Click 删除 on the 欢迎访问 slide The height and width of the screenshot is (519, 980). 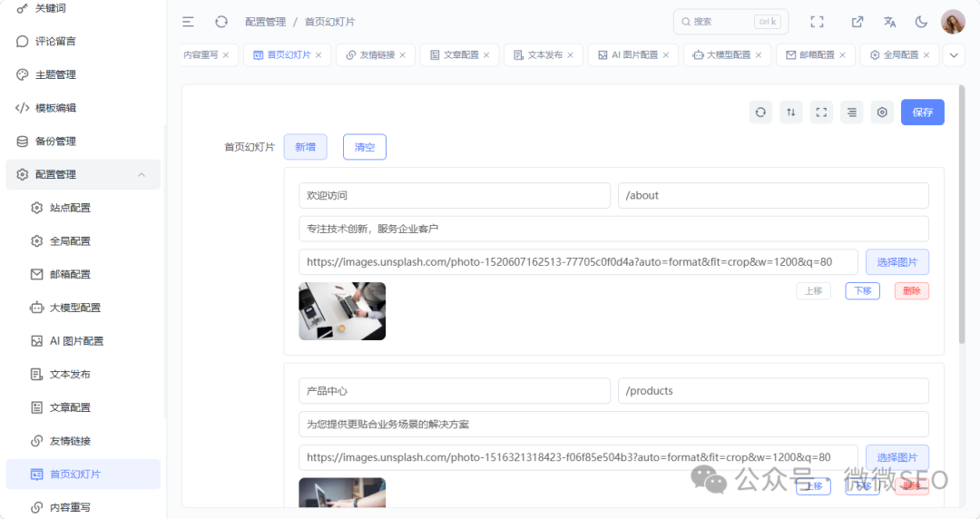click(911, 290)
